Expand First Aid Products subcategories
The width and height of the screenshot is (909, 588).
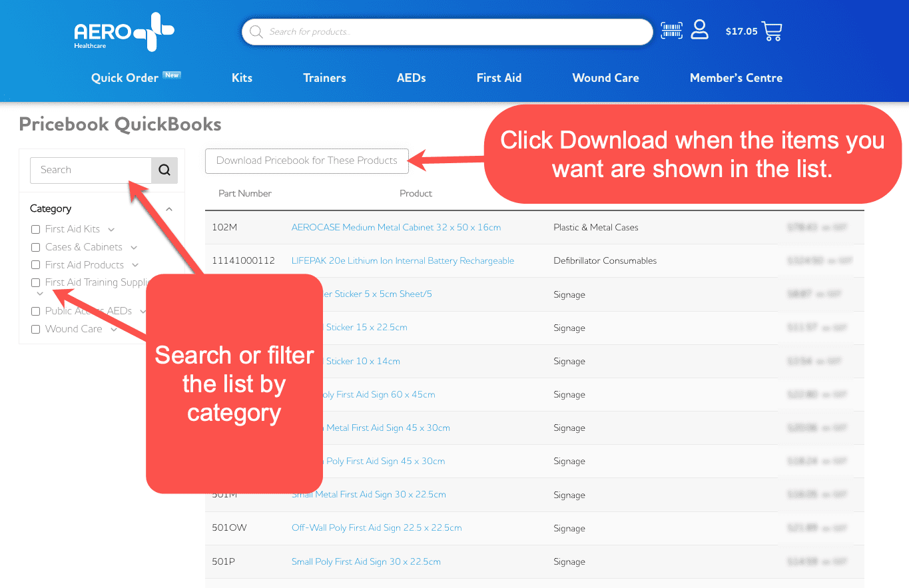135,266
